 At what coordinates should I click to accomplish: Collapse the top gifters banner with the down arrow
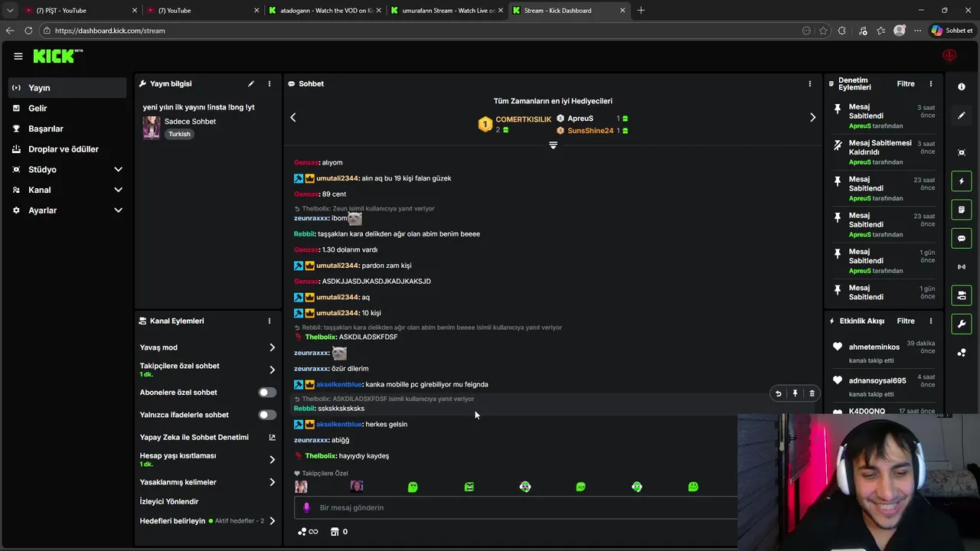tap(553, 145)
